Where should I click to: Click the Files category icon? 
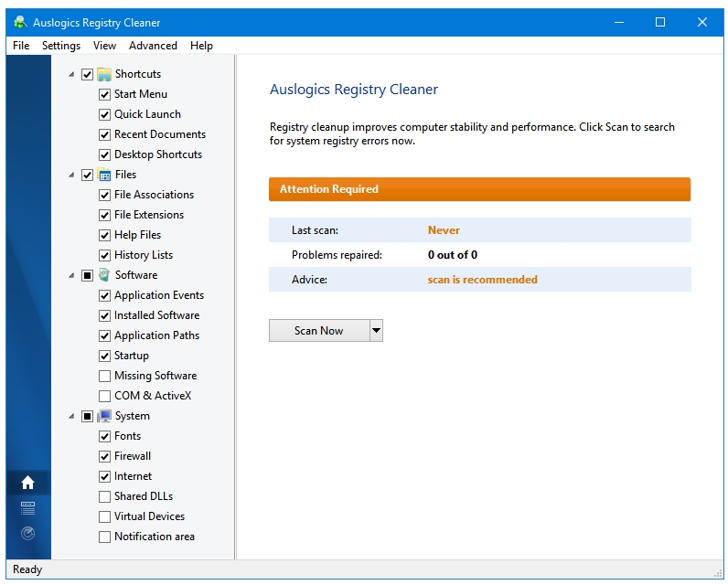tap(104, 175)
